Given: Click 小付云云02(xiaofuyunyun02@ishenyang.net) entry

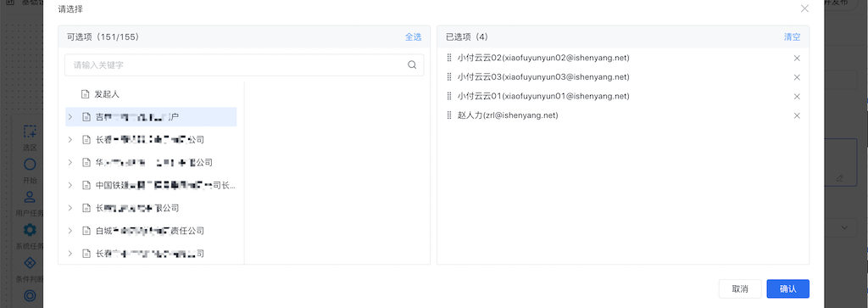Looking at the screenshot, I should (x=543, y=58).
